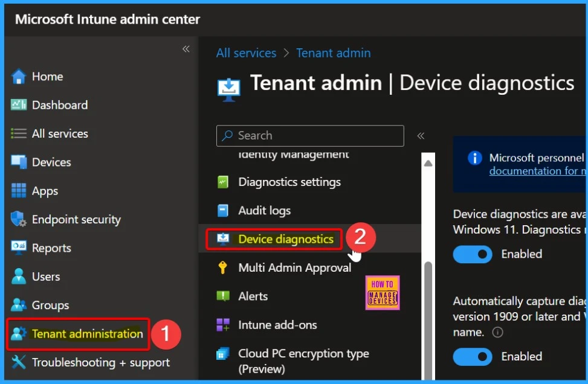Click the magnifier icon in Search box
This screenshot has height=384, width=588.
coord(227,136)
